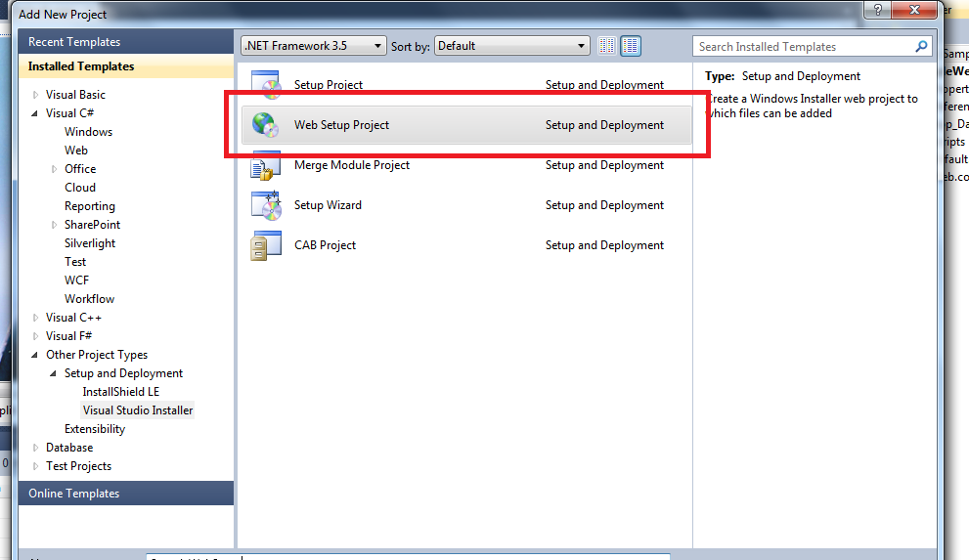Select the Visual Basic tree label

pyautogui.click(x=75, y=95)
